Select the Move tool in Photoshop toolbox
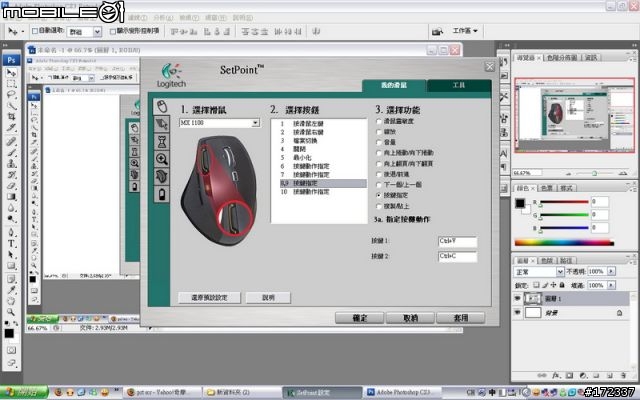 point(11,73)
